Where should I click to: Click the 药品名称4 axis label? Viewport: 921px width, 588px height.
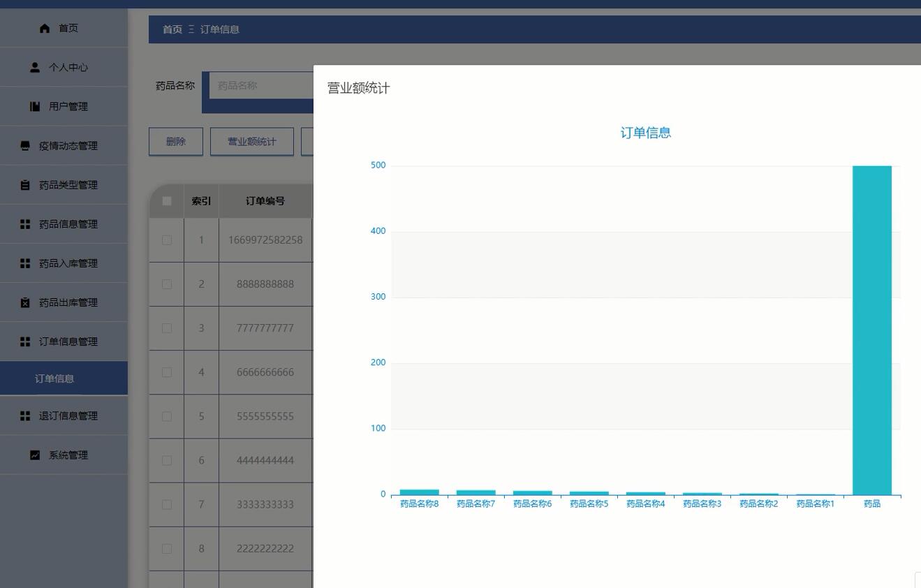click(x=646, y=504)
